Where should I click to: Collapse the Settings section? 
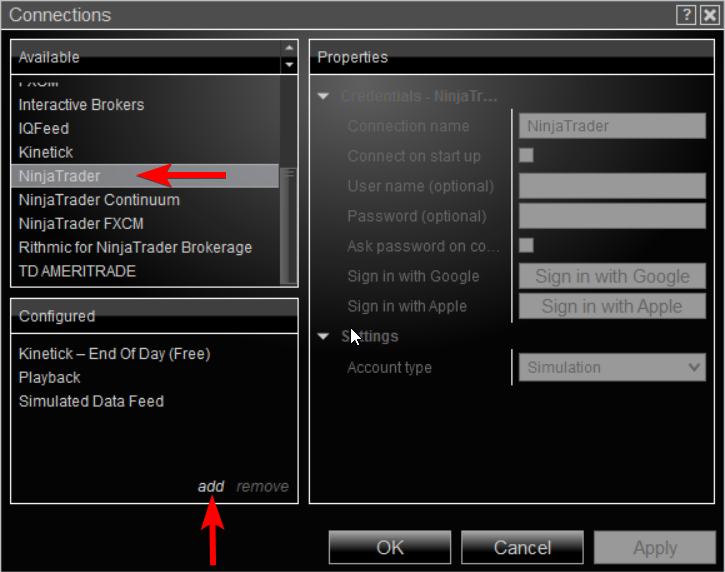(323, 336)
